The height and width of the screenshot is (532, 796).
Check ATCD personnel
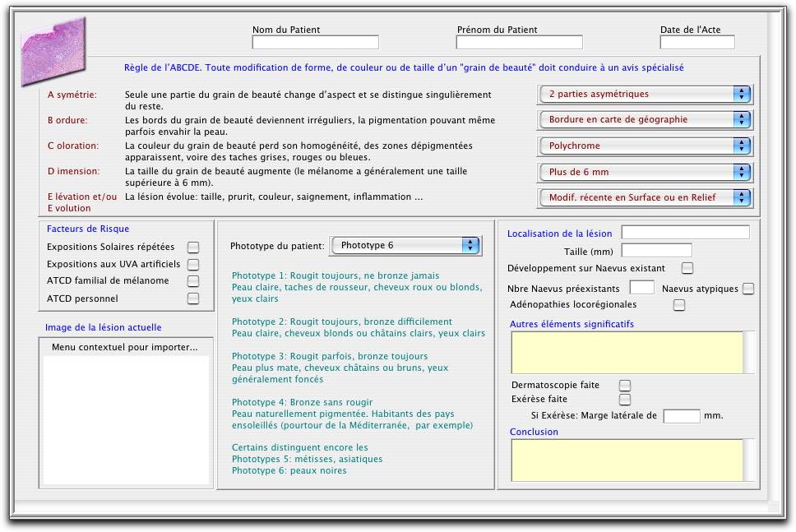tap(193, 298)
